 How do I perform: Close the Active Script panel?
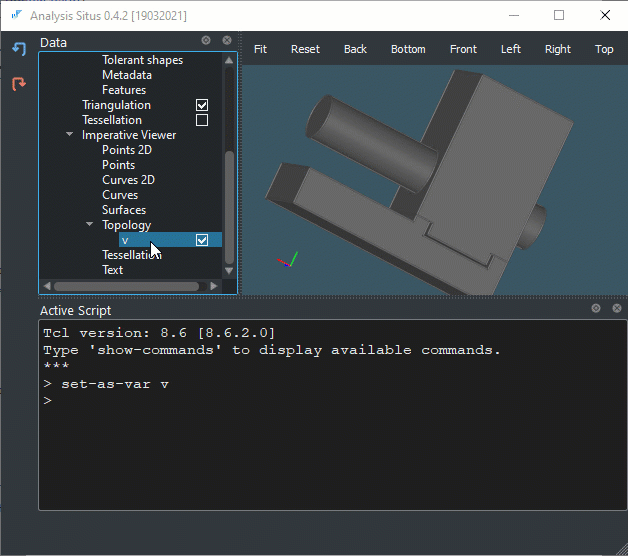click(617, 308)
